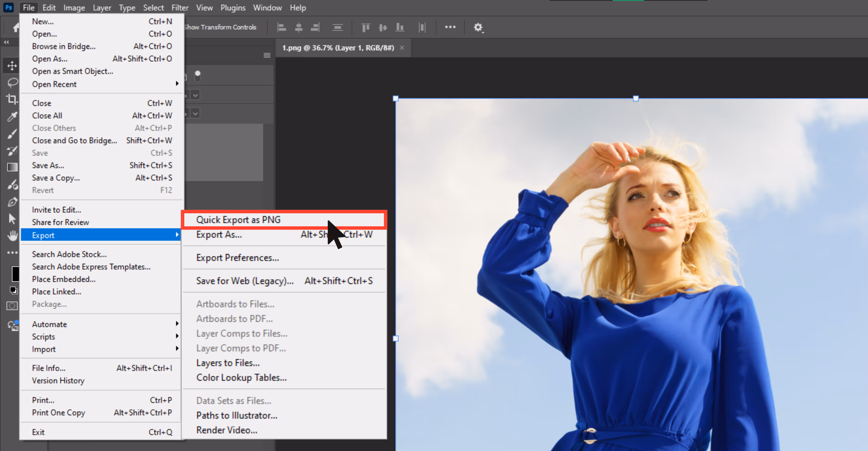This screenshot has height=451, width=868.
Task: Click the Photoshop Ps logo icon
Action: (8, 7)
